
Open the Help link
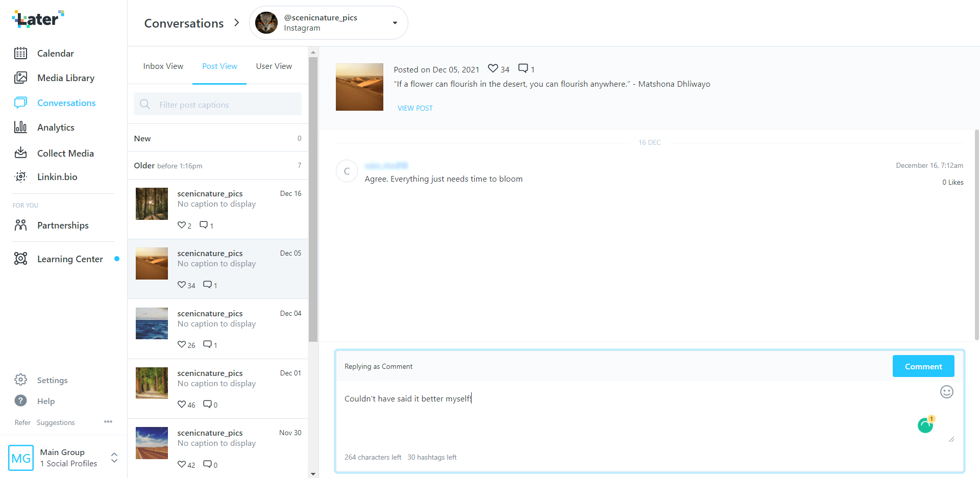coord(46,401)
